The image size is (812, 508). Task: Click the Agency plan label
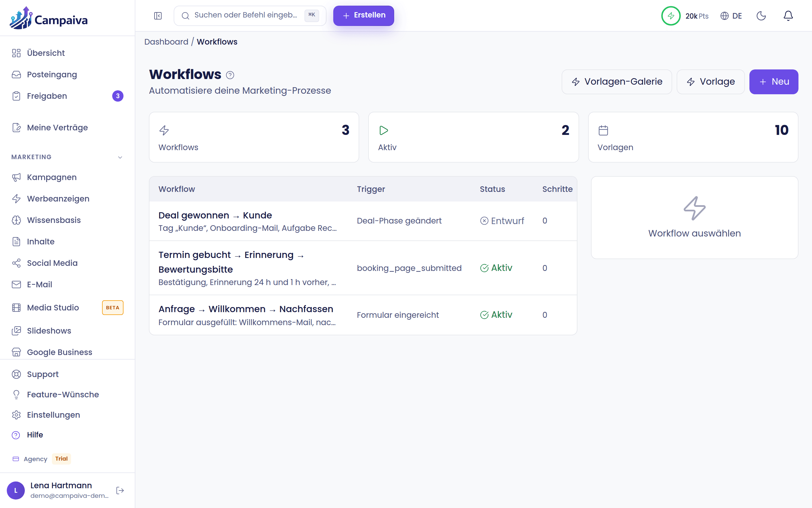[x=35, y=459]
